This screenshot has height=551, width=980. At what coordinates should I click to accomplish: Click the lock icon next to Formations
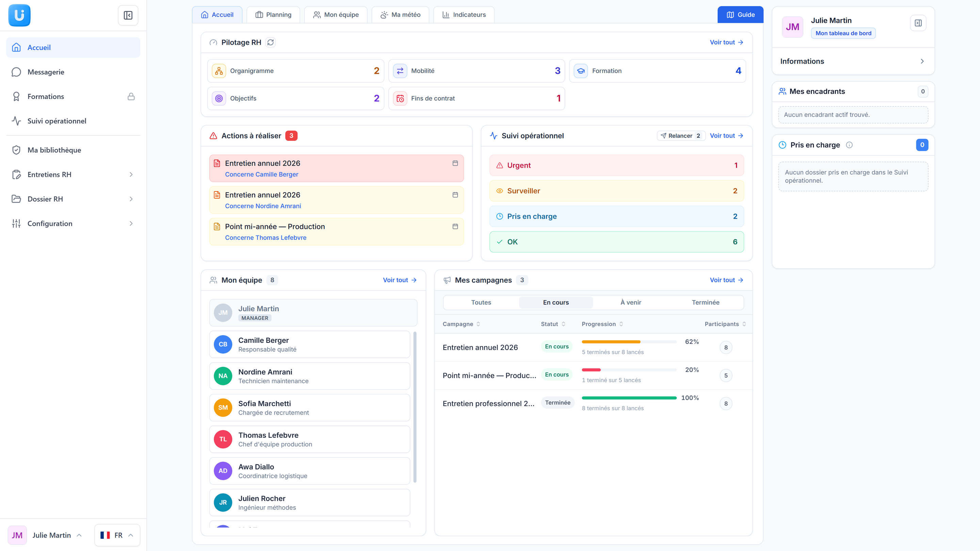pyautogui.click(x=131, y=96)
